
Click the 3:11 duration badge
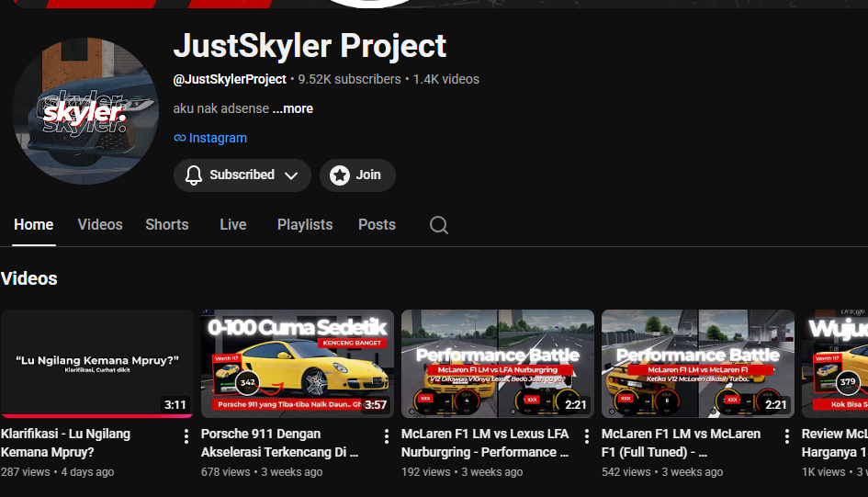click(175, 405)
